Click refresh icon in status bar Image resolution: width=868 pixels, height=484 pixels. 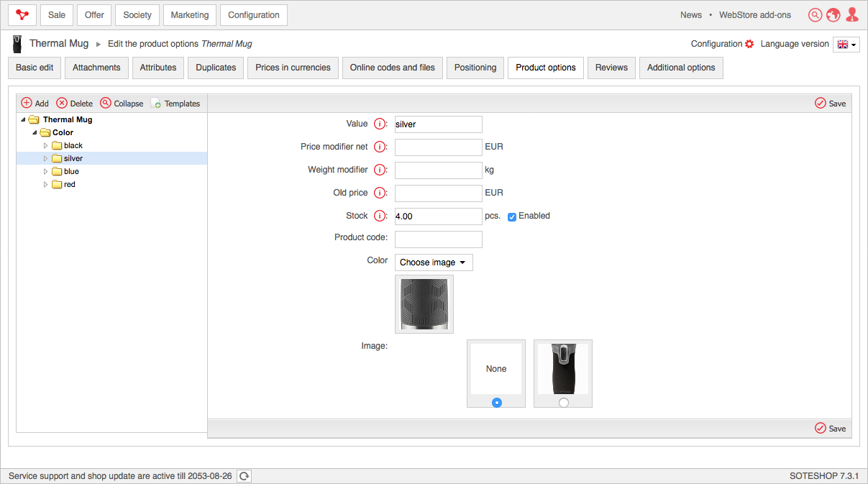[245, 476]
